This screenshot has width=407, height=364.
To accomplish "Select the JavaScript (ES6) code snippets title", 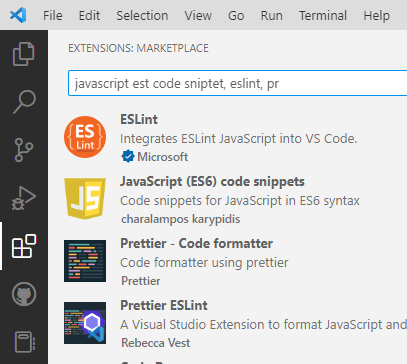I will click(x=212, y=182).
